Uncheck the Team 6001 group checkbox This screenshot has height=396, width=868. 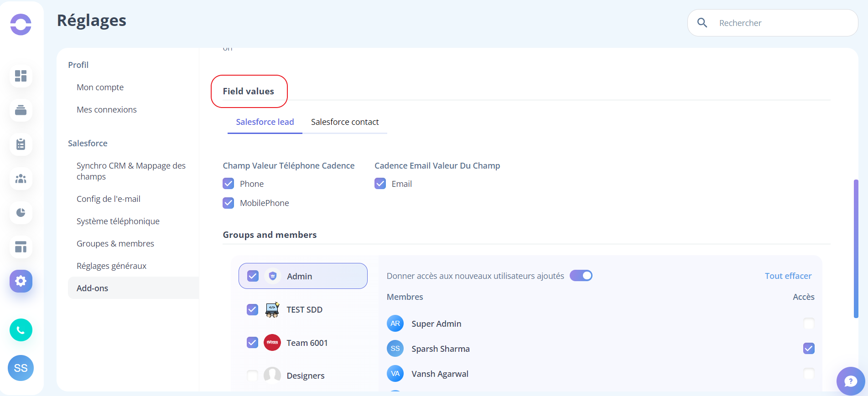coord(252,342)
